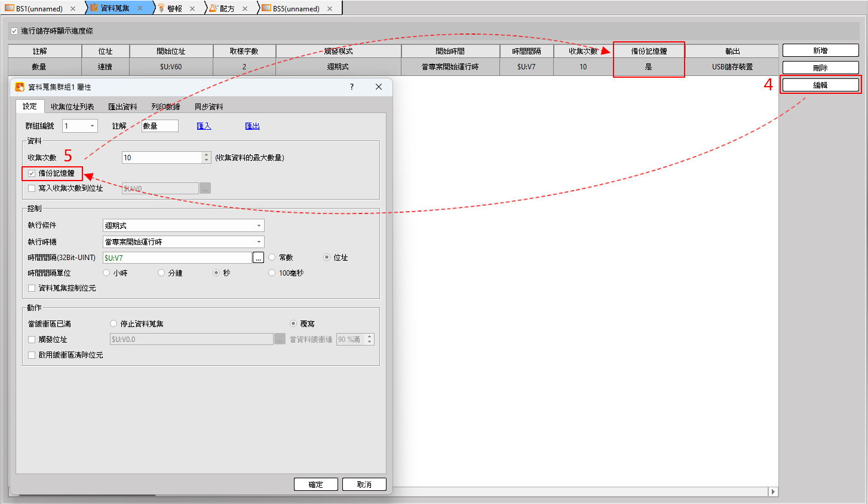Click the 匯入 link
868x504 pixels.
pyautogui.click(x=204, y=126)
